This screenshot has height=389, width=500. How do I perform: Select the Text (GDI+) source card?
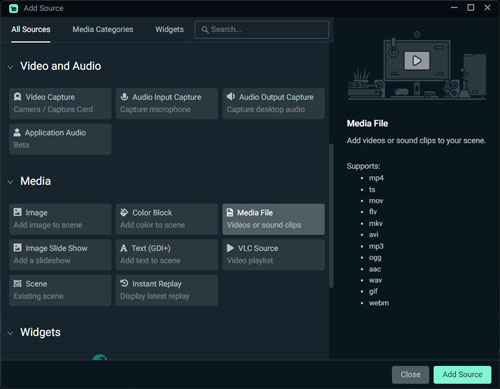coord(167,255)
